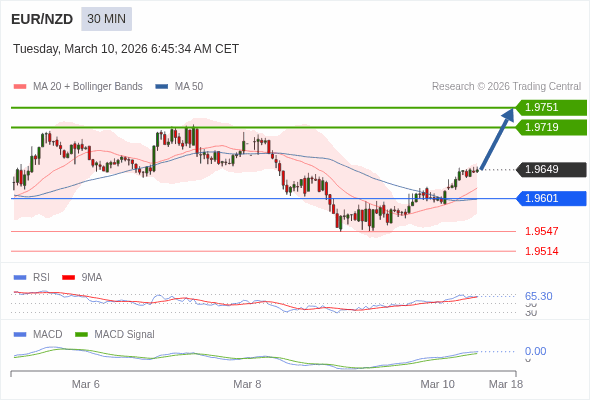Screen dimensions: 590x400
Task: Click the MACD value 0.00
Action: coord(535,351)
